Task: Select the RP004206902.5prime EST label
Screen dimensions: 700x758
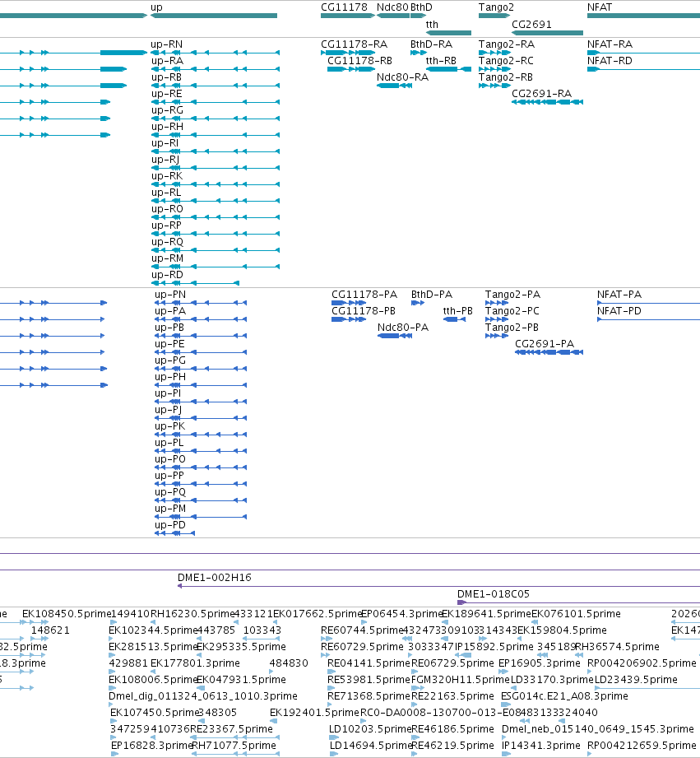Action: [x=642, y=663]
